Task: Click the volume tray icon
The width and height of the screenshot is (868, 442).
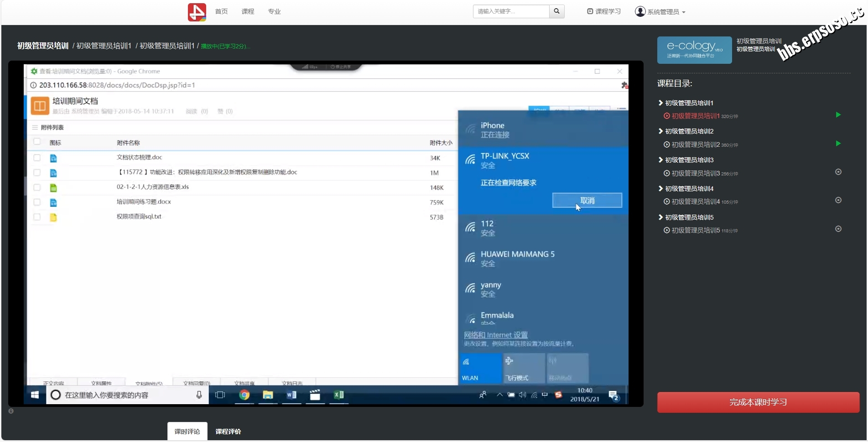Action: 522,395
